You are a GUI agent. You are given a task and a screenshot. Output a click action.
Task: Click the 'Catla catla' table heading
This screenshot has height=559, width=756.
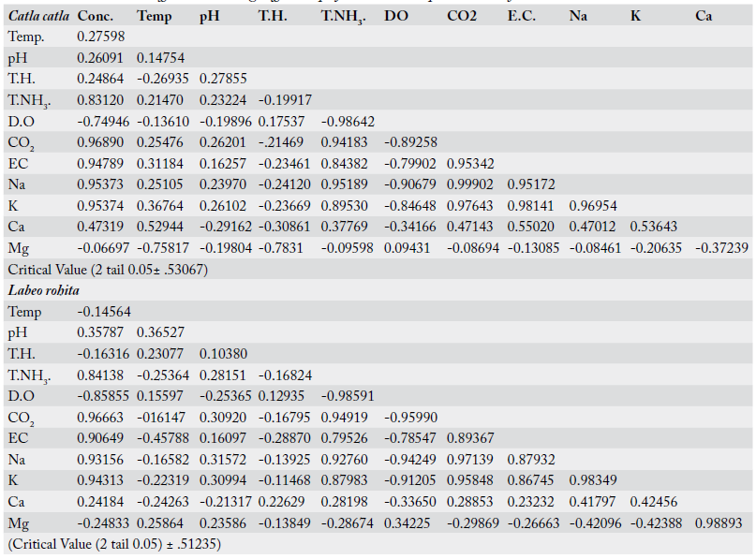38,16
